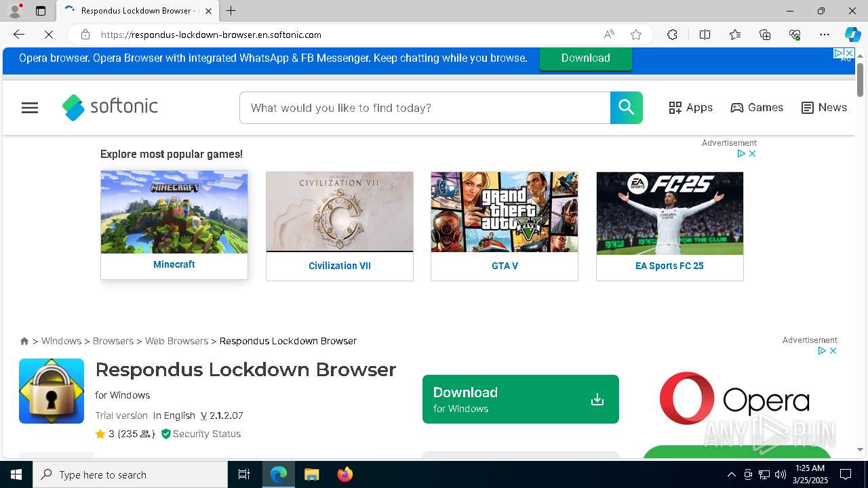View site information lock icon
The image size is (868, 488).
point(85,35)
